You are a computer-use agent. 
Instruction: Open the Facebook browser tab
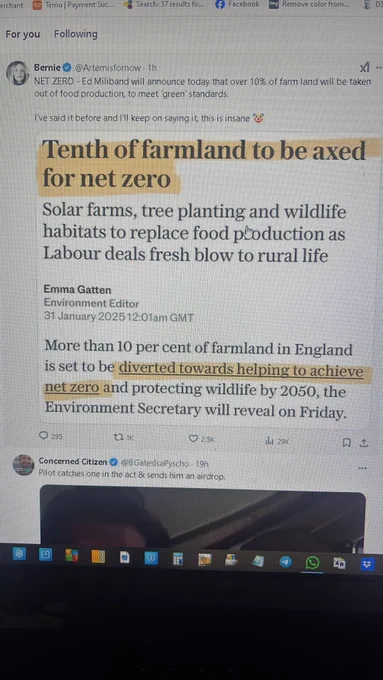click(238, 4)
